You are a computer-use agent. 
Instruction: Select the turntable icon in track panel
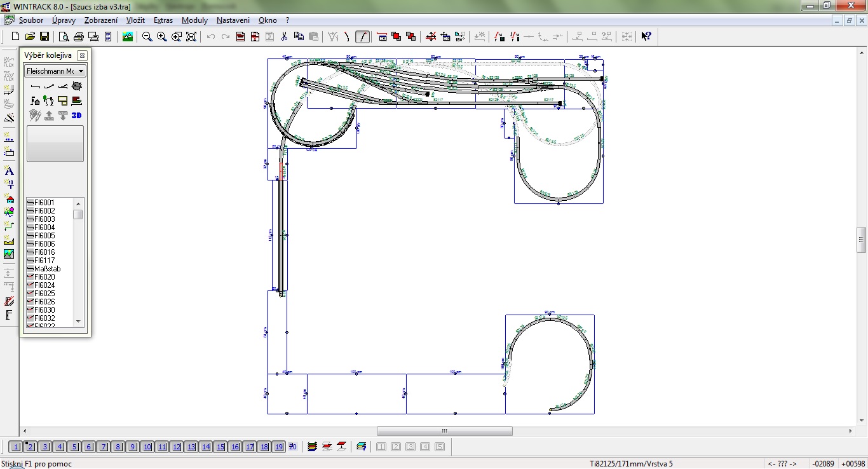[77, 86]
